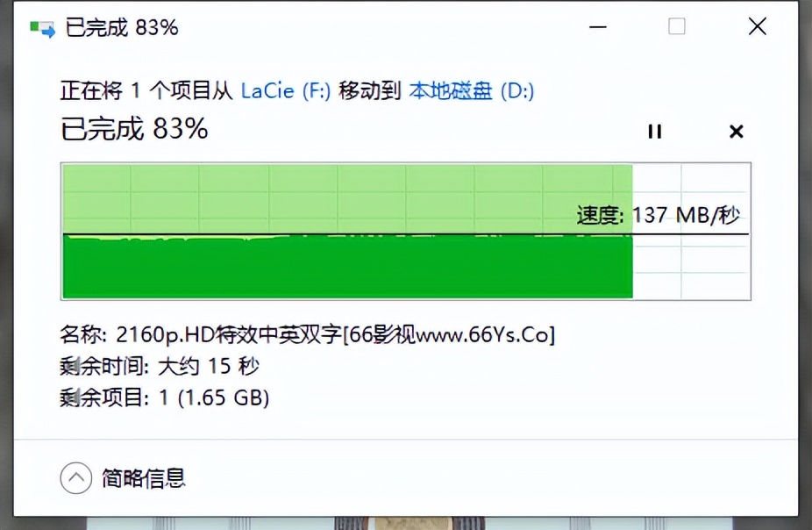Click the 简略信息 label text
The width and height of the screenshot is (812, 530).
pyautogui.click(x=144, y=477)
